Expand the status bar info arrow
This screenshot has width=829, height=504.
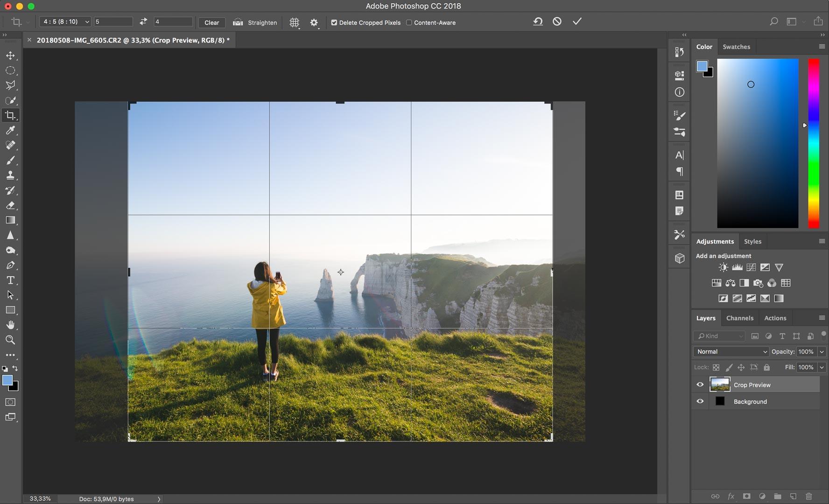click(159, 499)
